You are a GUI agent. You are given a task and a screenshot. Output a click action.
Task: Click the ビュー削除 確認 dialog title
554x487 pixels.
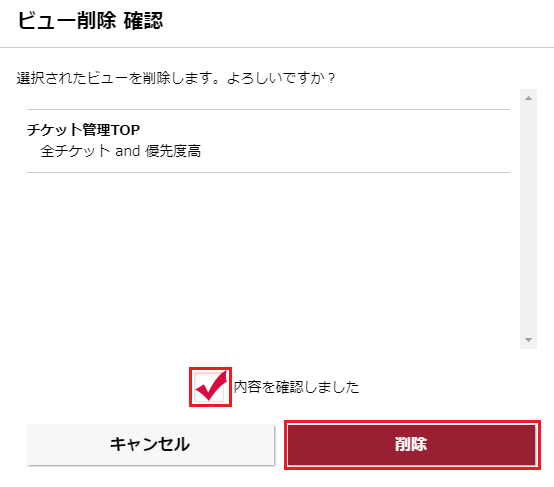[x=90, y=20]
